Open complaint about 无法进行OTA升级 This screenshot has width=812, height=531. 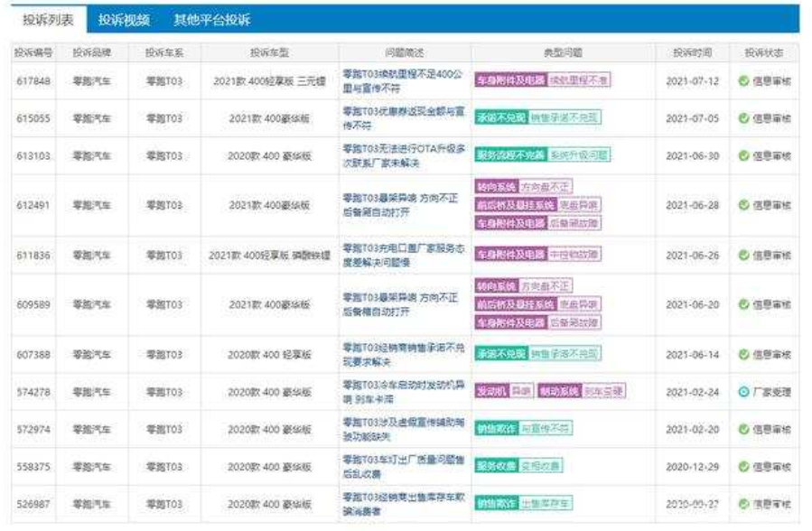(404, 156)
